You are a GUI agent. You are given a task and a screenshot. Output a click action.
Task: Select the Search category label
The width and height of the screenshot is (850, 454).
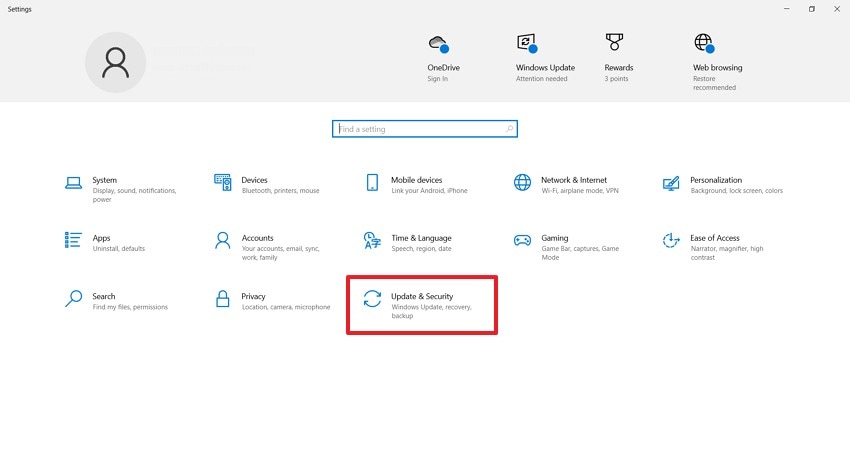tap(104, 296)
